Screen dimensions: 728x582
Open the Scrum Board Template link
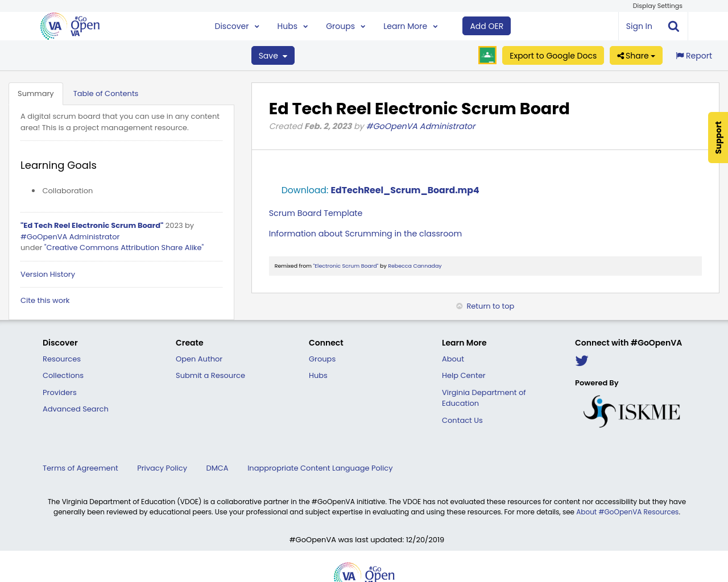315,213
